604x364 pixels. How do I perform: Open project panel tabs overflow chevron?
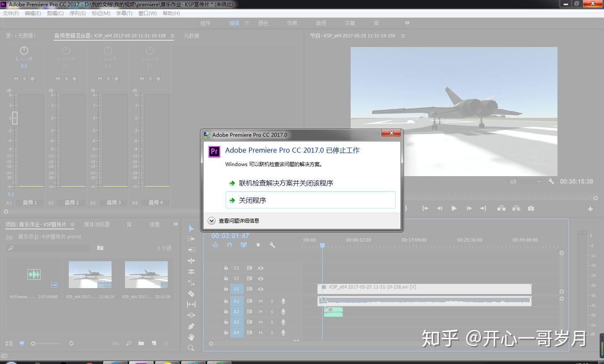175,224
